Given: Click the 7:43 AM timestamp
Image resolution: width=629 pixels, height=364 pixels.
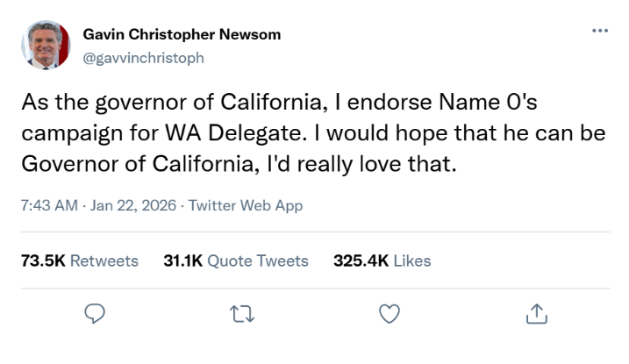Looking at the screenshot, I should coord(47,206).
